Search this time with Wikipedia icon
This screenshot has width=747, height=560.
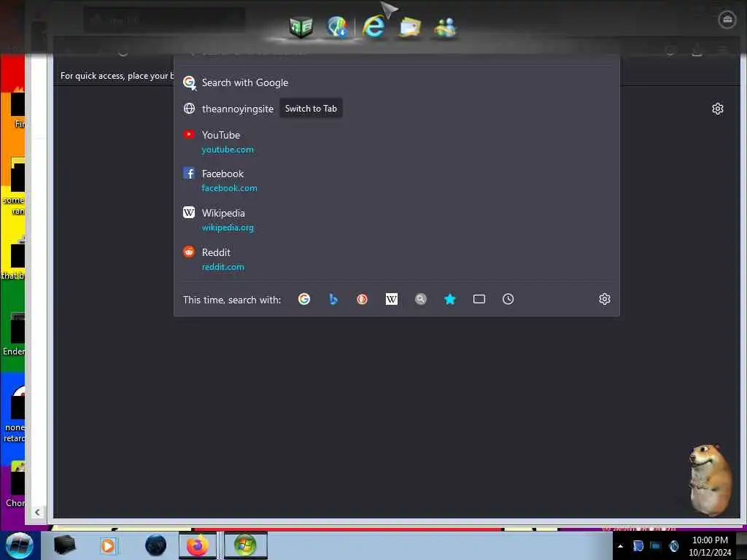[391, 299]
